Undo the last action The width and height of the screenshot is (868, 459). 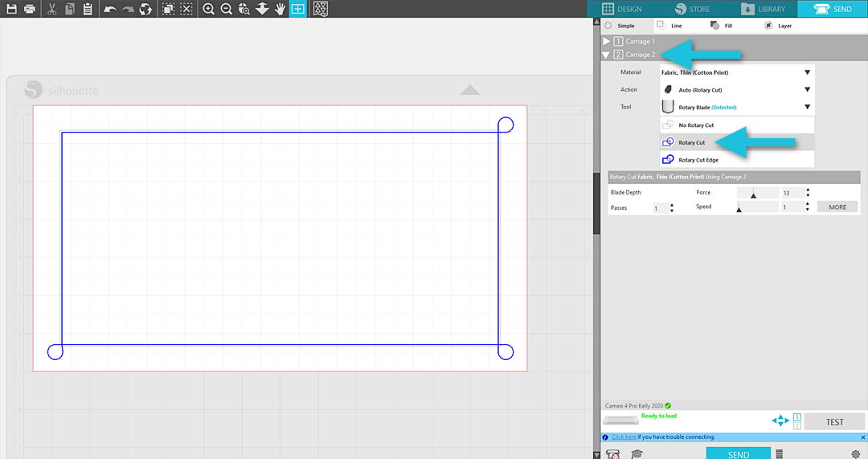[109, 10]
